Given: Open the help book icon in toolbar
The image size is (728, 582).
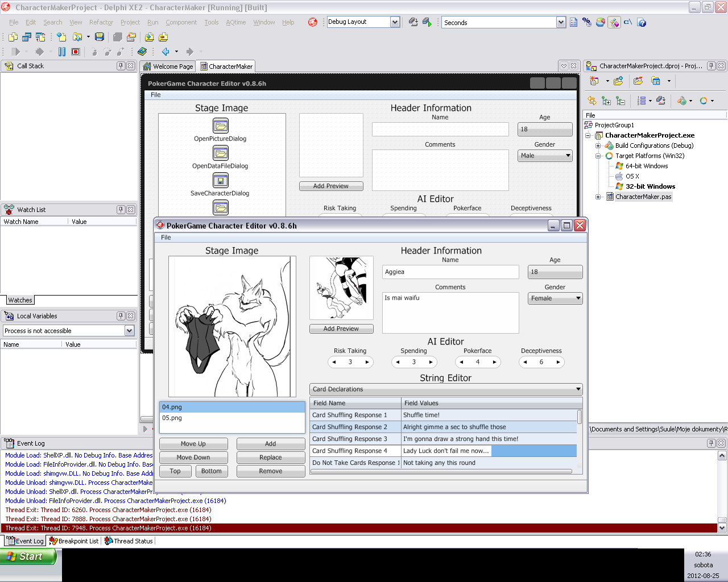Looking at the screenshot, I should [x=142, y=52].
